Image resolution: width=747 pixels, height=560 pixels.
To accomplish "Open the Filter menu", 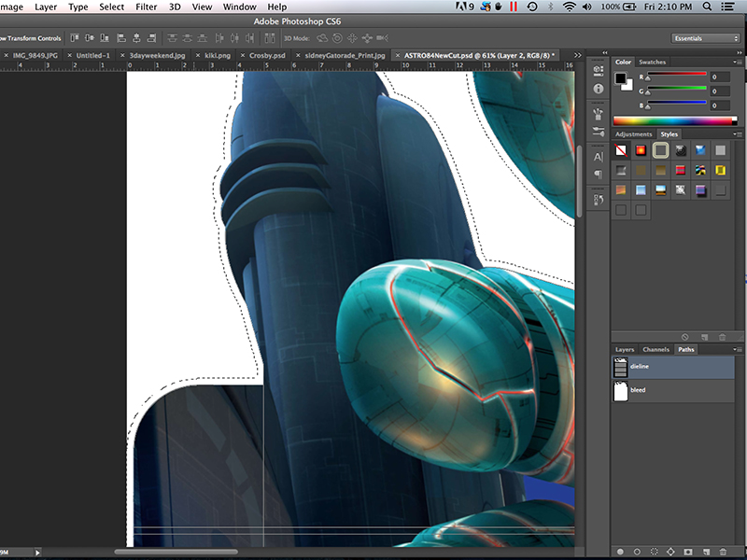I will (x=147, y=7).
